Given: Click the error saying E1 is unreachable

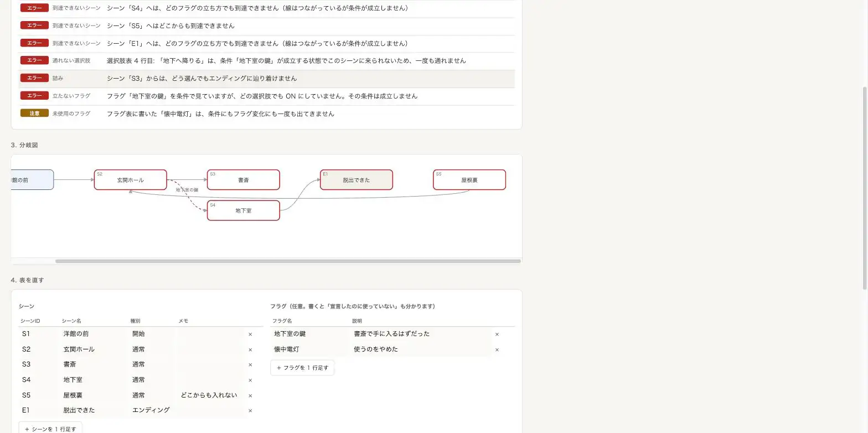Looking at the screenshot, I should tap(267, 44).
